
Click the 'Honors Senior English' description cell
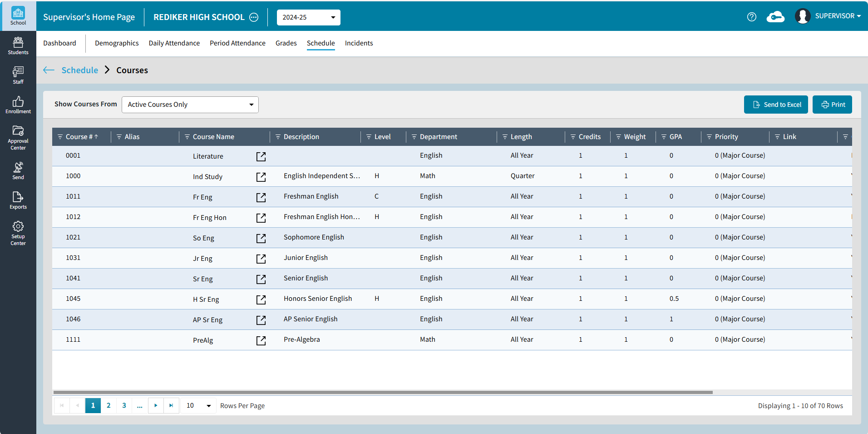pos(318,299)
